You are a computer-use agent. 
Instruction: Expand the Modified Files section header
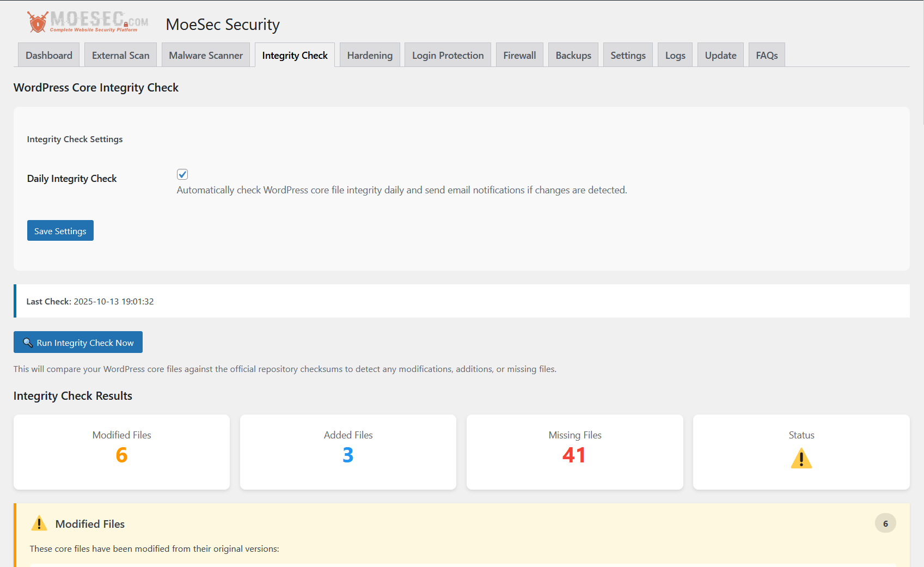pos(90,524)
